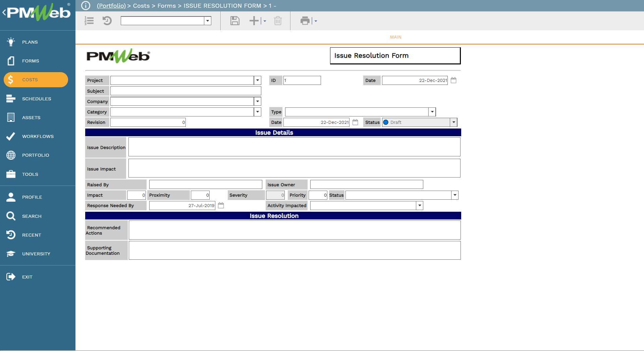Click the Plans lightbulb icon
Image resolution: width=644 pixels, height=351 pixels.
click(x=11, y=42)
